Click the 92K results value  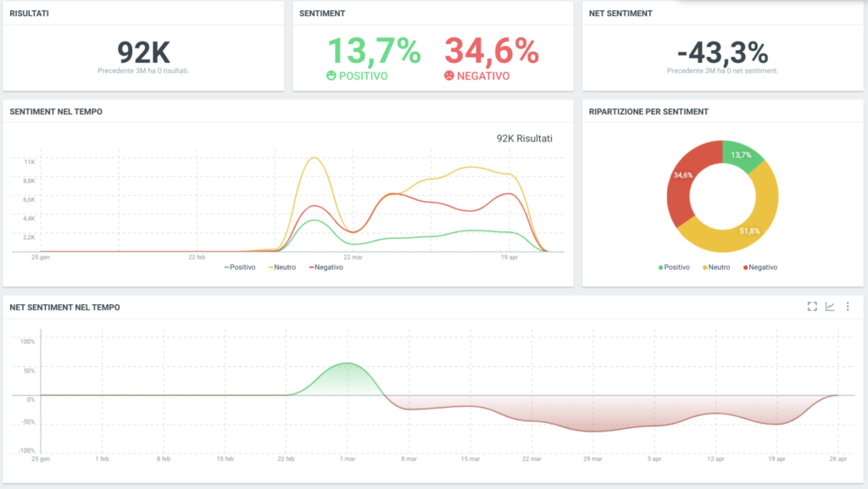tap(143, 53)
